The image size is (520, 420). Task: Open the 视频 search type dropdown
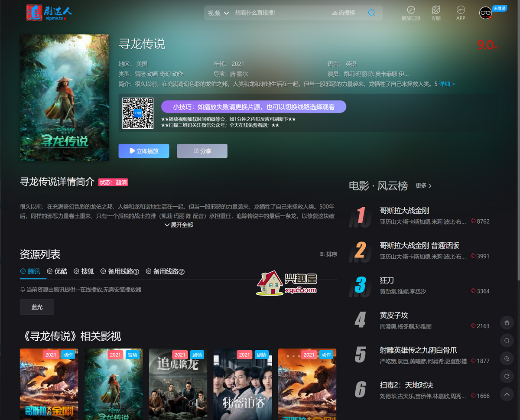pos(218,13)
